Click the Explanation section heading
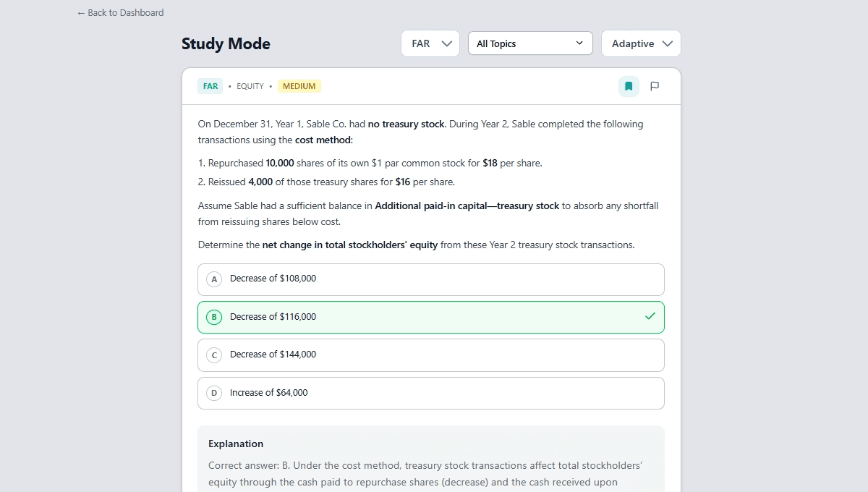Screen dimensions: 868x492 pyautogui.click(x=236, y=444)
